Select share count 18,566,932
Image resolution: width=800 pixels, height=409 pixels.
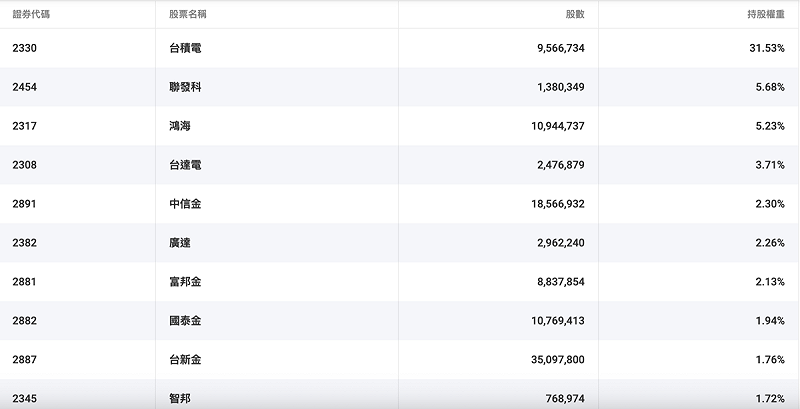[x=549, y=204]
